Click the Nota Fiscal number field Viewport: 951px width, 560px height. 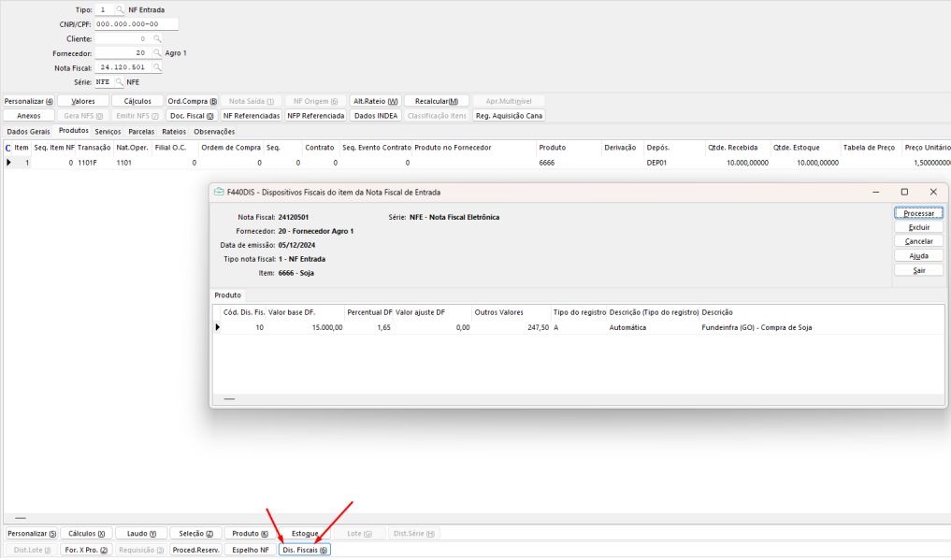point(123,67)
